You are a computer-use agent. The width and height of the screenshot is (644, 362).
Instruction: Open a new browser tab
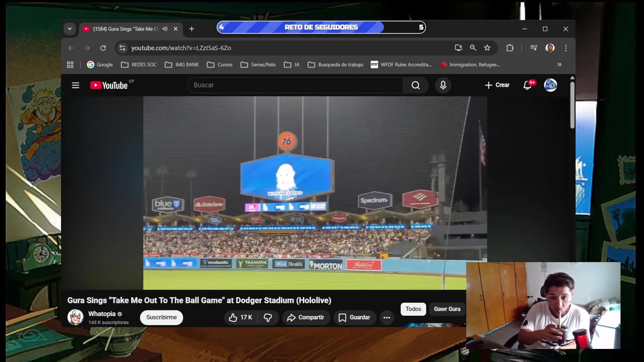point(192,29)
